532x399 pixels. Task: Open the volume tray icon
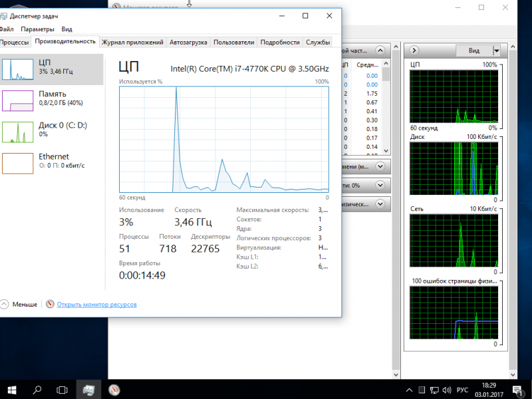coord(447,390)
